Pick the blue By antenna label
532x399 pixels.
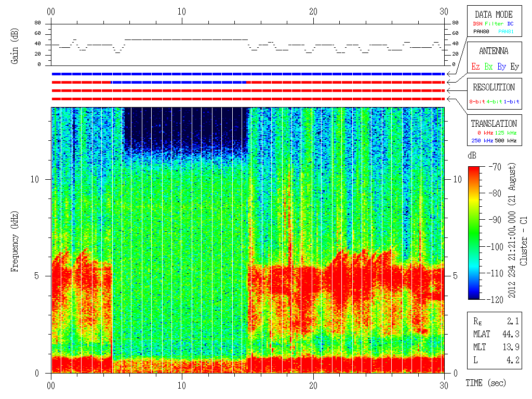click(501, 66)
